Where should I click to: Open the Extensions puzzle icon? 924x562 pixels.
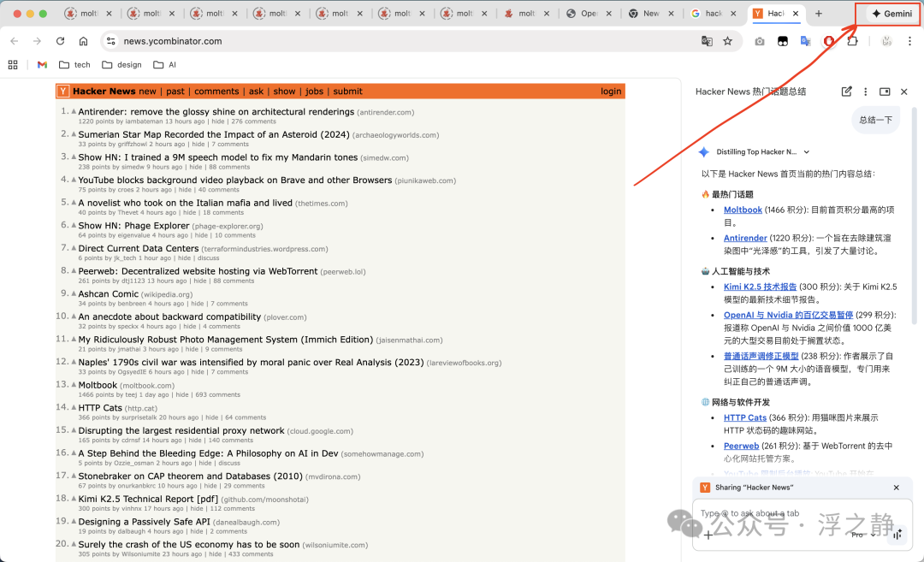tap(852, 41)
